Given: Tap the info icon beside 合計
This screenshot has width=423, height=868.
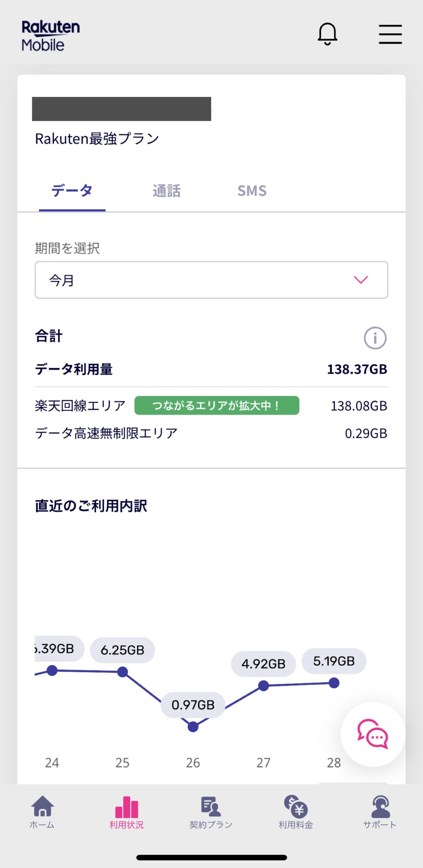Looking at the screenshot, I should pos(375,338).
